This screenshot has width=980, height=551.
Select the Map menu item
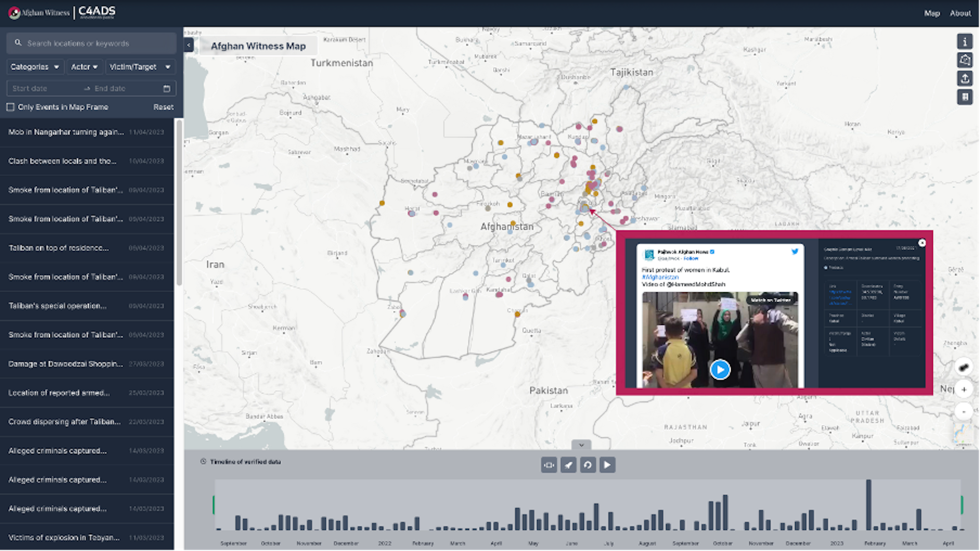[931, 13]
